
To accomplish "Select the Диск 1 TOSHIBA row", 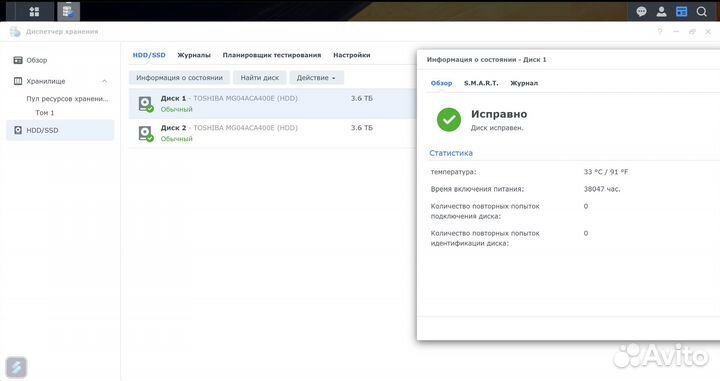I will [273, 104].
